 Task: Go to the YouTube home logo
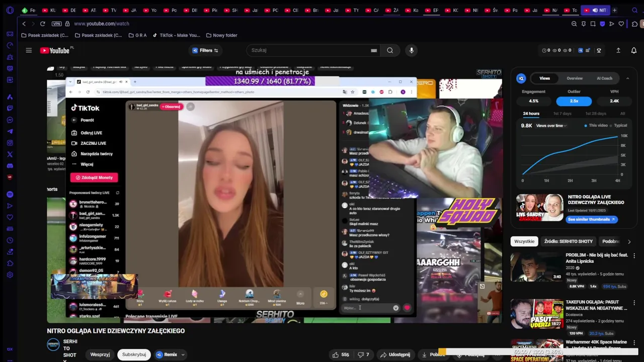pyautogui.click(x=56, y=50)
